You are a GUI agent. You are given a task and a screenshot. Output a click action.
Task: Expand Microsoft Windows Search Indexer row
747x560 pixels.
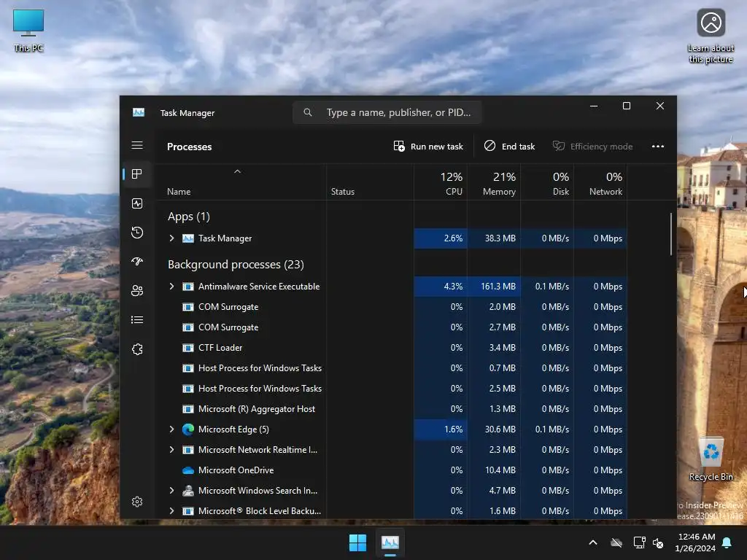tap(172, 491)
